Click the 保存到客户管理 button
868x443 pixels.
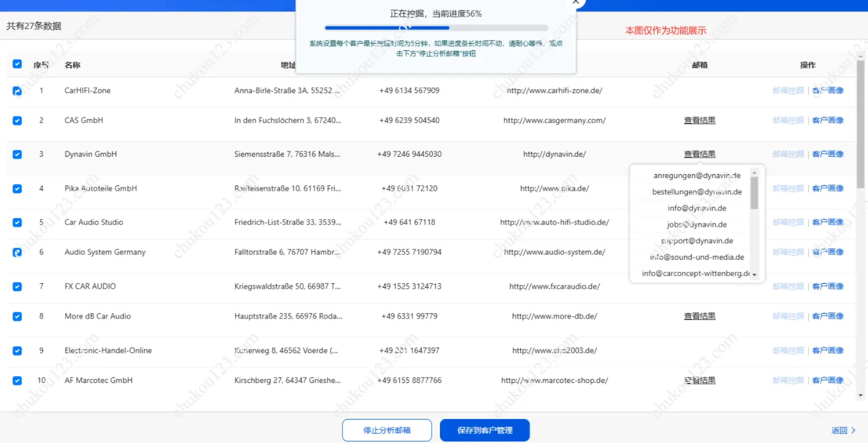[485, 430]
